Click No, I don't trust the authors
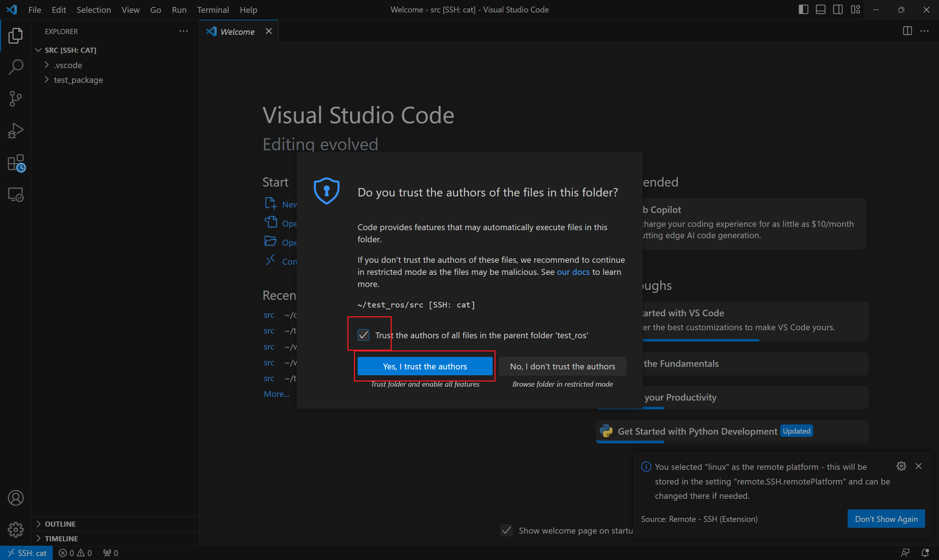 [x=562, y=366]
